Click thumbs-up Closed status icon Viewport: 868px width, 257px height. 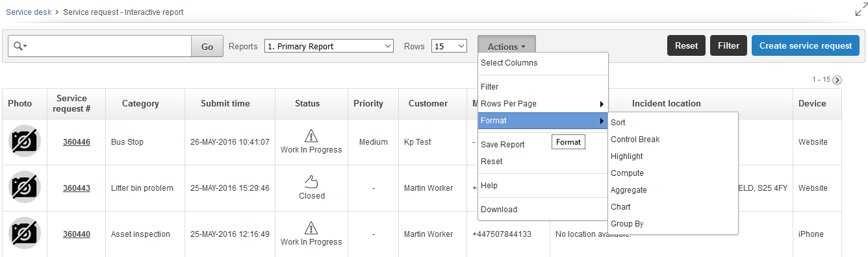(x=311, y=182)
